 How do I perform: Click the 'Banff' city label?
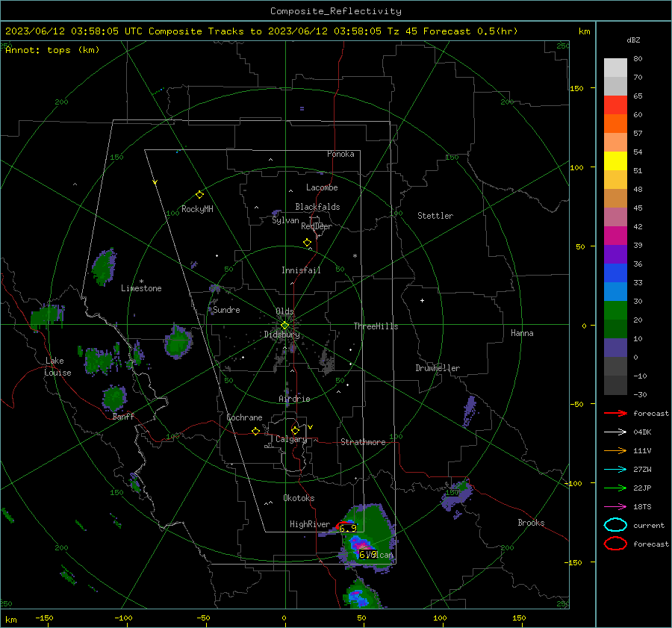[x=123, y=417]
